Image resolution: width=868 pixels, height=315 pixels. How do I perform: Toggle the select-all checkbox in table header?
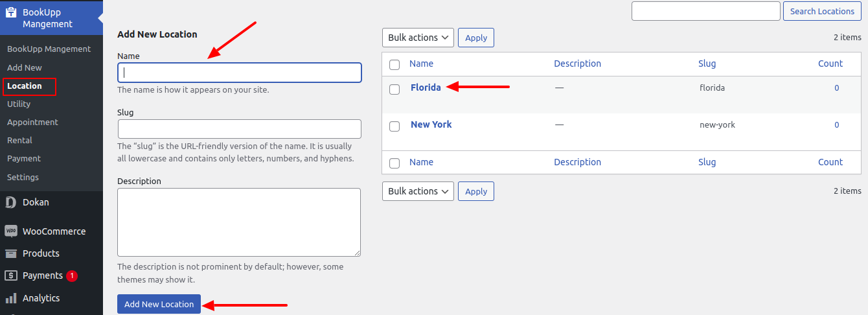pyautogui.click(x=394, y=64)
